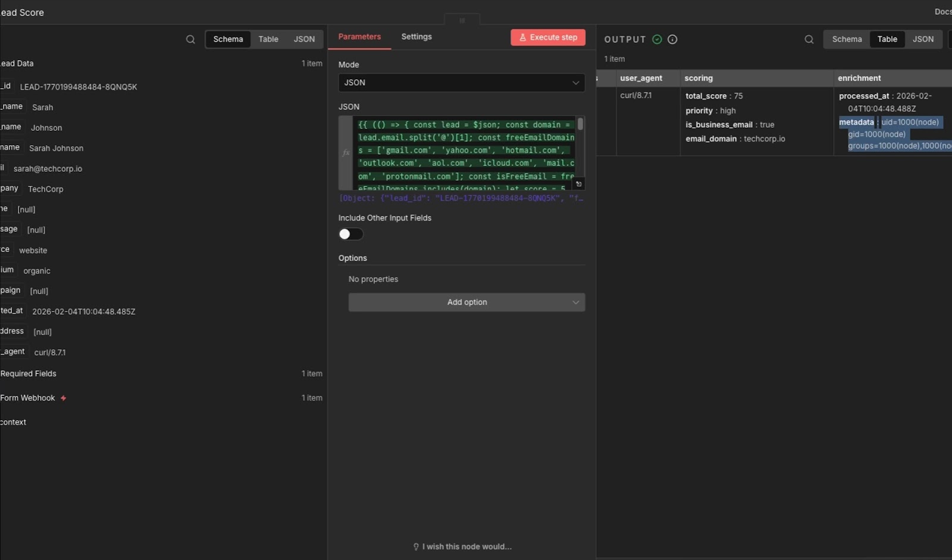
Task: Select the Parameters tab
Action: tap(359, 37)
